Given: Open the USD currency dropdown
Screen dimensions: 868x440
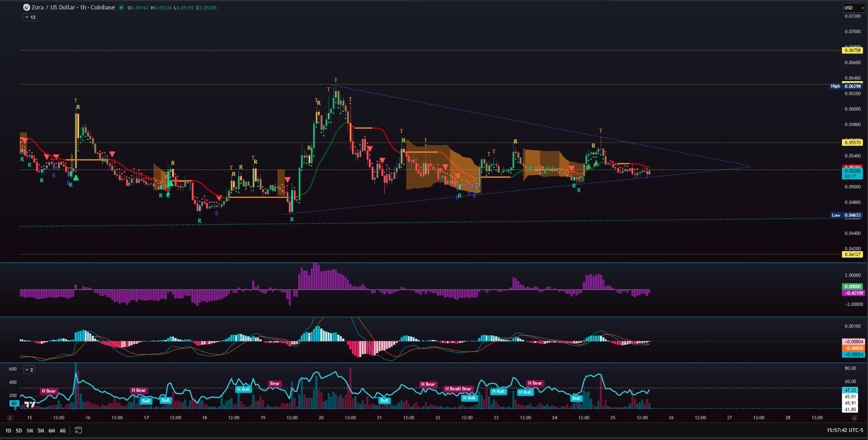Looking at the screenshot, I should coord(854,8).
